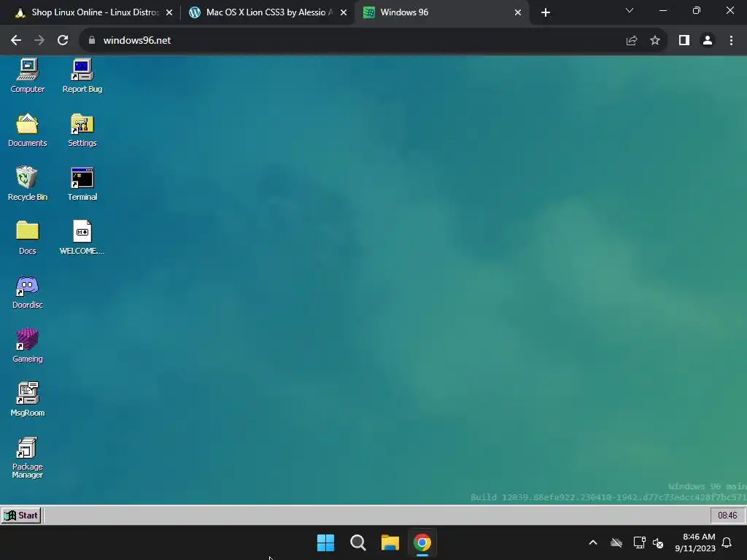Open the Package Manager shortcut
This screenshot has width=747, height=560.
27,457
